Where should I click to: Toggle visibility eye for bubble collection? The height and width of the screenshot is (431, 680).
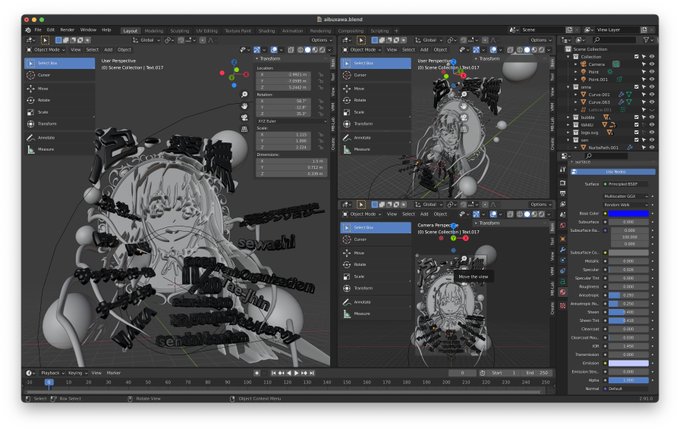651,117
